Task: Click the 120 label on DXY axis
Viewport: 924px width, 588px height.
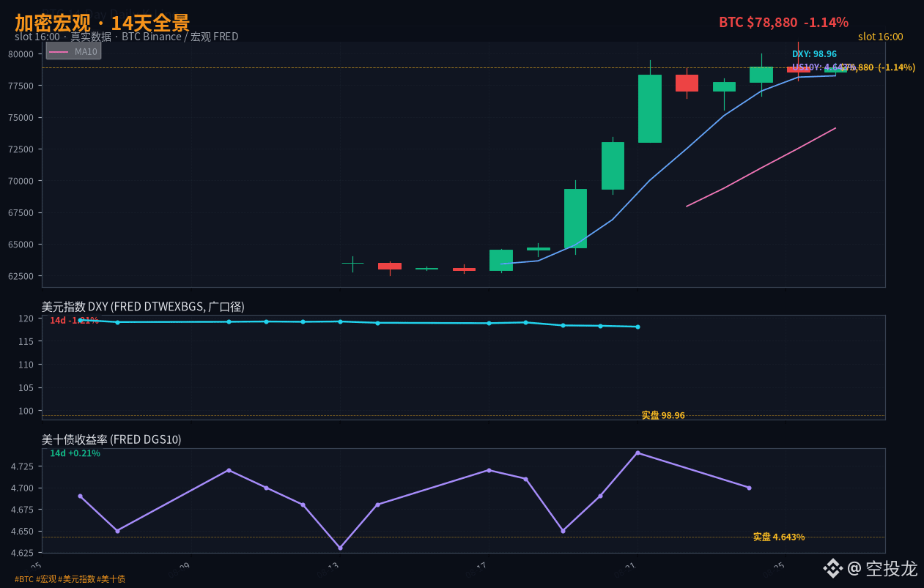Action: (x=26, y=319)
